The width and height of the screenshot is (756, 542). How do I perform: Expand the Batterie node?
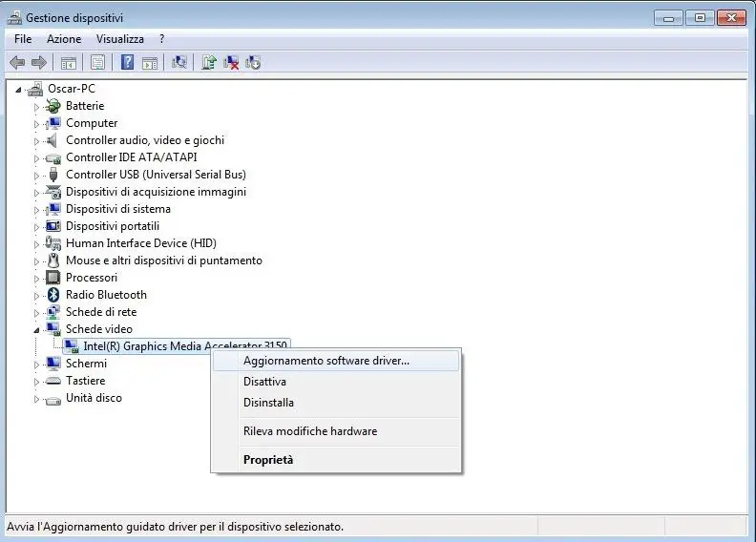[36, 107]
